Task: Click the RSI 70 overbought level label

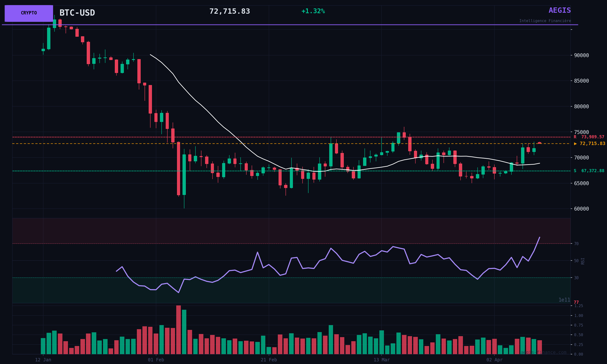Action: (x=576, y=244)
